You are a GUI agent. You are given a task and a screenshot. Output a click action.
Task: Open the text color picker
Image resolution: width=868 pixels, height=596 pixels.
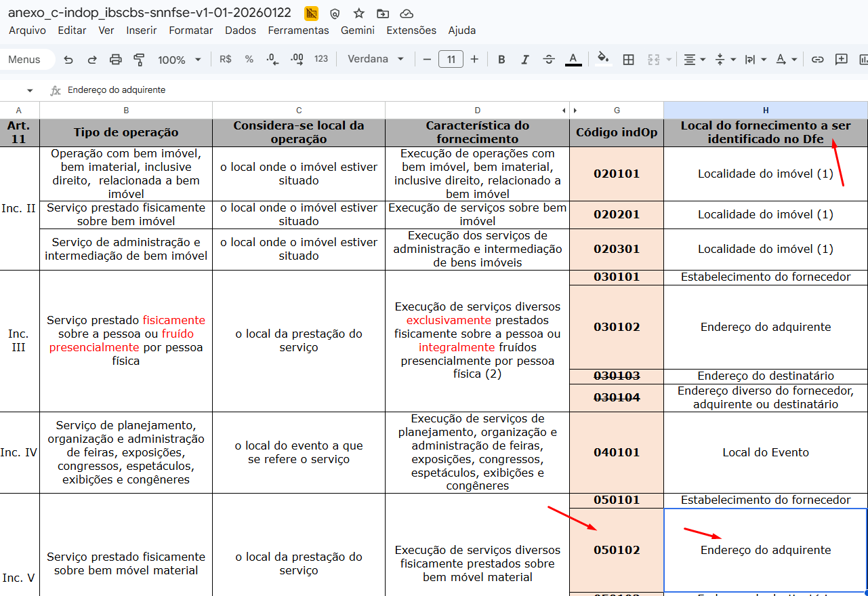[573, 60]
